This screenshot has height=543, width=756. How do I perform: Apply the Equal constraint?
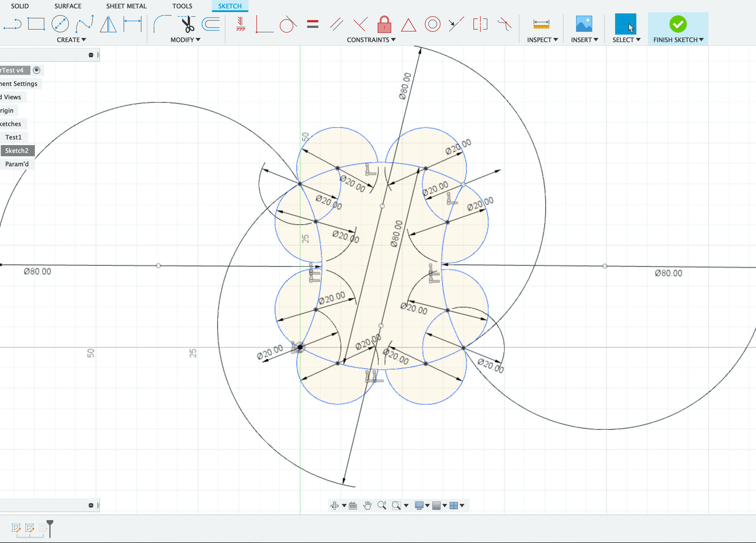tap(312, 24)
